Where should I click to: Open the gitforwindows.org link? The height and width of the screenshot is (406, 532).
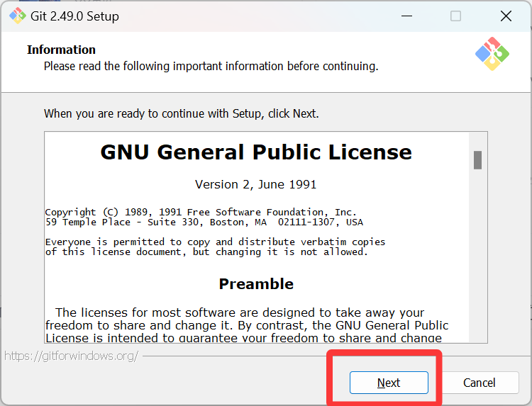[71, 356]
